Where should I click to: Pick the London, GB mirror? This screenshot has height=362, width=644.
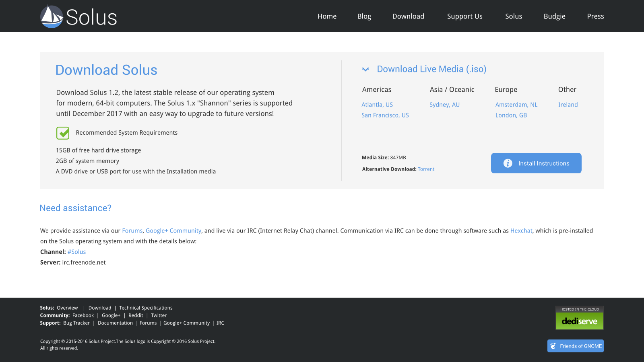click(x=511, y=115)
